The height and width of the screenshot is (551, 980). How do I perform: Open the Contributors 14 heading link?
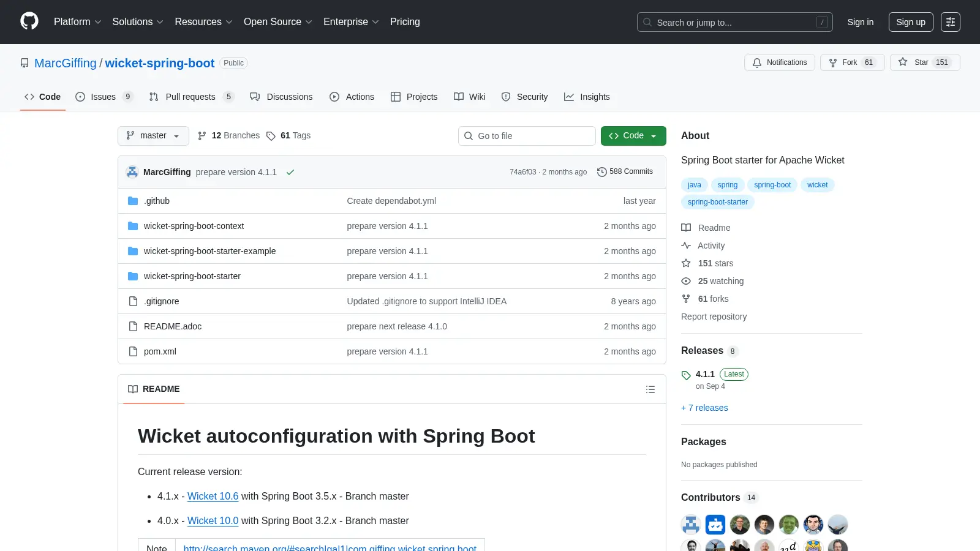pos(720,498)
